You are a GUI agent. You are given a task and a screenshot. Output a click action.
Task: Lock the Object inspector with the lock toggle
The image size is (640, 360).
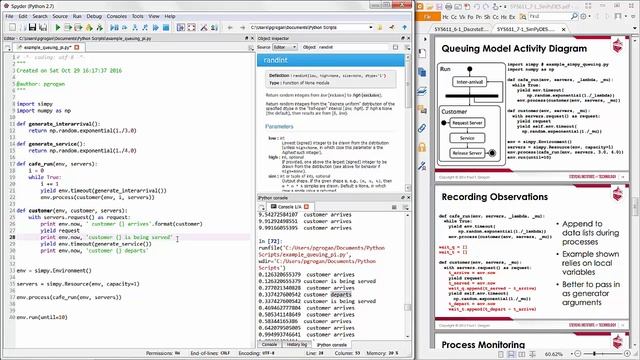(395, 47)
